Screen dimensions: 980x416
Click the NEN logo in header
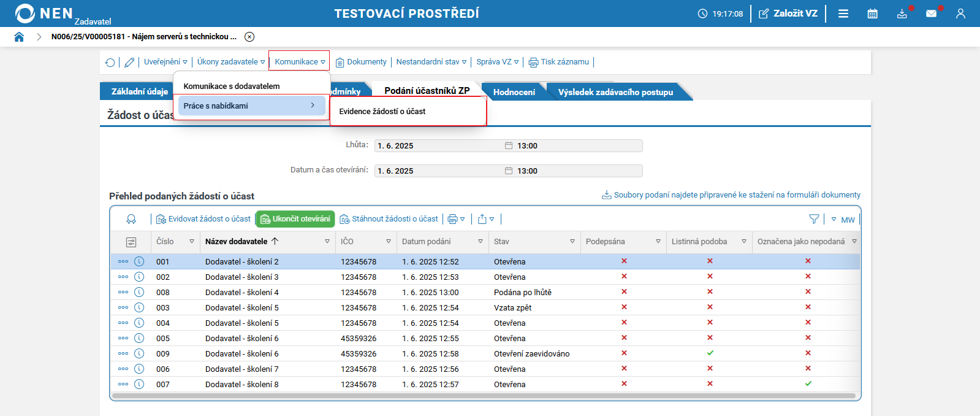[43, 13]
